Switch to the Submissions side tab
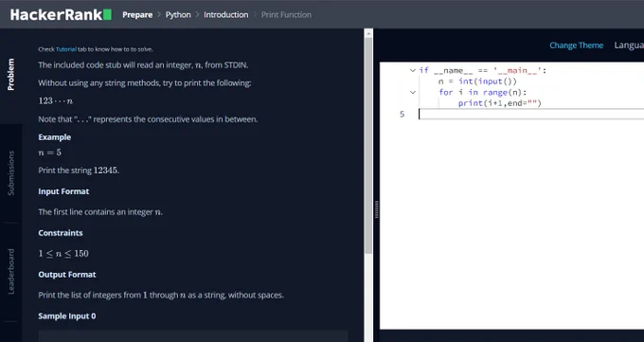Screen dimensions: 644x342 10,173
